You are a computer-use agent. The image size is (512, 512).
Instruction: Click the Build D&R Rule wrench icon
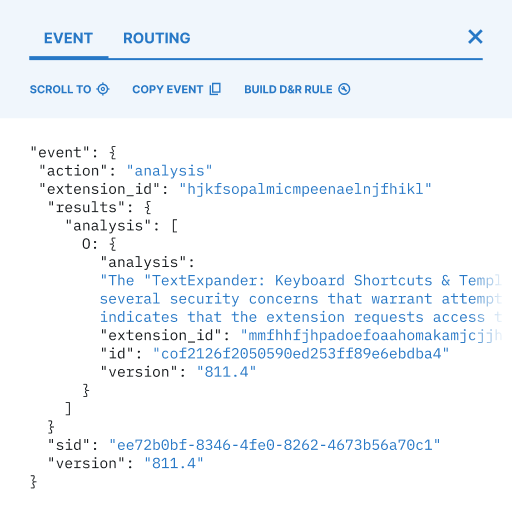click(x=344, y=89)
